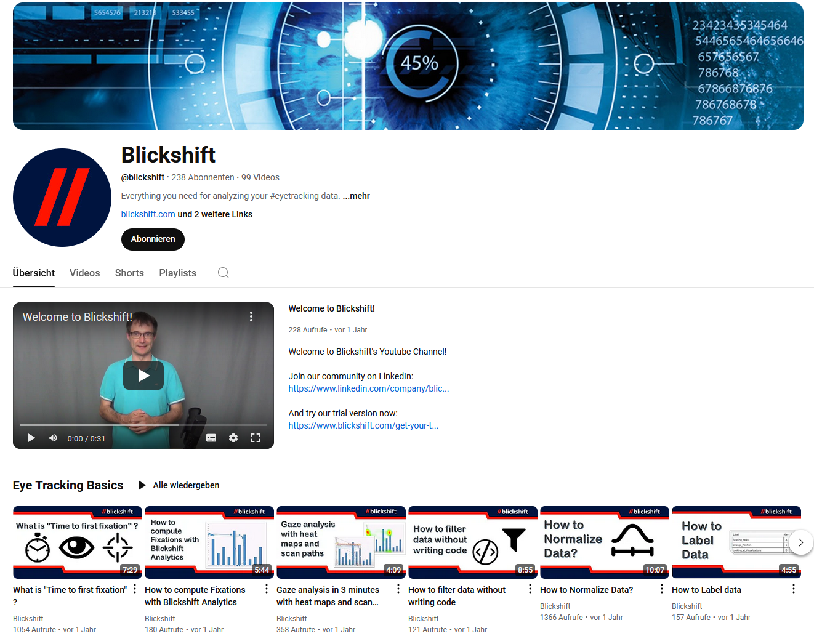Show 'und 2 weitere Links'
814x644 pixels.
(215, 214)
